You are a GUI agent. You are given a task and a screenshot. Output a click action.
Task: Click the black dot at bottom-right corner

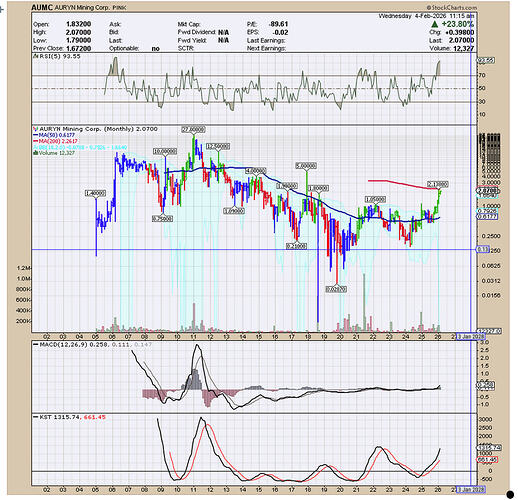tap(510, 494)
